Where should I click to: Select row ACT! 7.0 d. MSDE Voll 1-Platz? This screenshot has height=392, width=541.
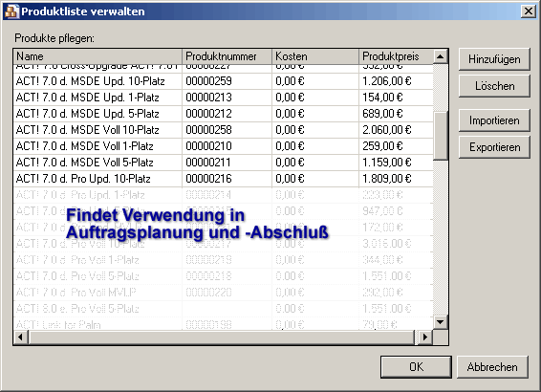pos(224,146)
